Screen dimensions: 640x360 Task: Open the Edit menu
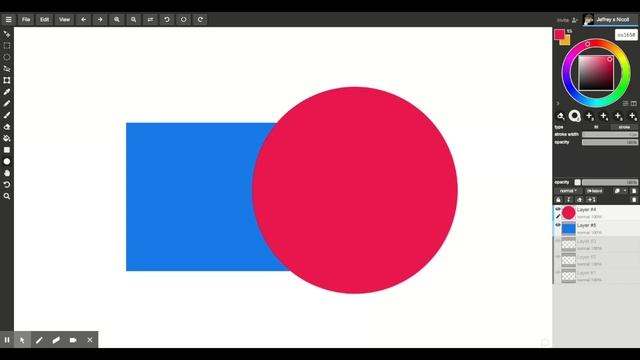[44, 20]
